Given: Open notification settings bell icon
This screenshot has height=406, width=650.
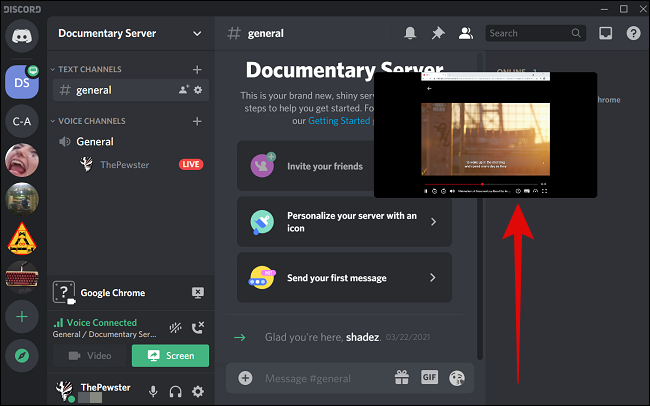Looking at the screenshot, I should tap(410, 33).
